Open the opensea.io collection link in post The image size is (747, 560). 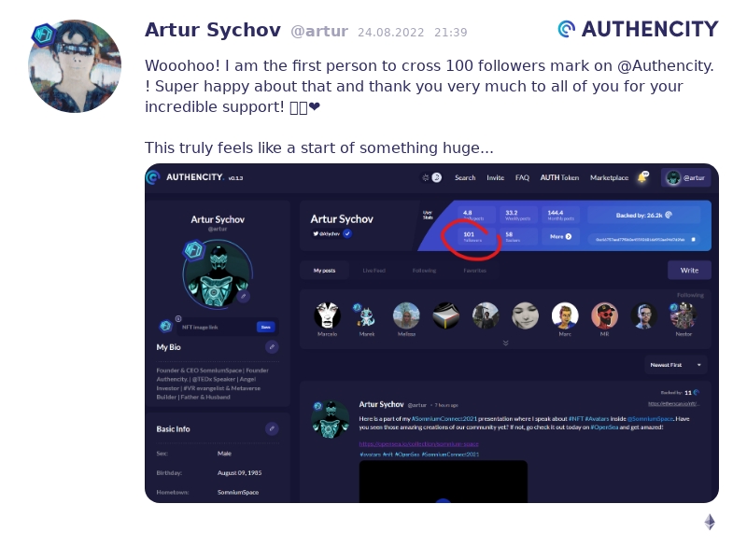click(x=418, y=444)
